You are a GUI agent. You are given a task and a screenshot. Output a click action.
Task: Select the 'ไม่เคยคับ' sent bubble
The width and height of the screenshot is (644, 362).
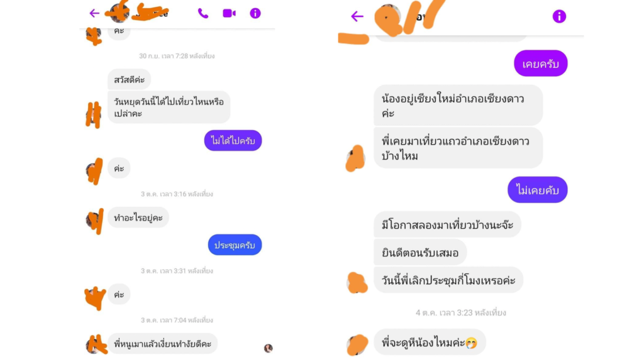click(x=537, y=190)
